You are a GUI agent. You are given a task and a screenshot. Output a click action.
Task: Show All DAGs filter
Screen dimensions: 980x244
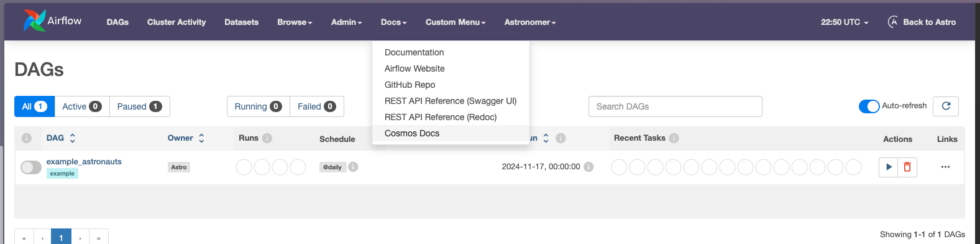[x=34, y=106]
